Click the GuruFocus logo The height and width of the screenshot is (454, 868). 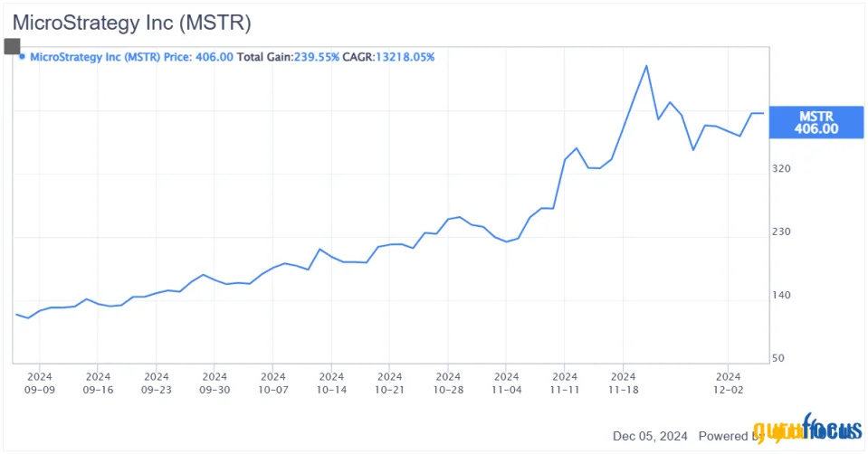[x=807, y=428]
